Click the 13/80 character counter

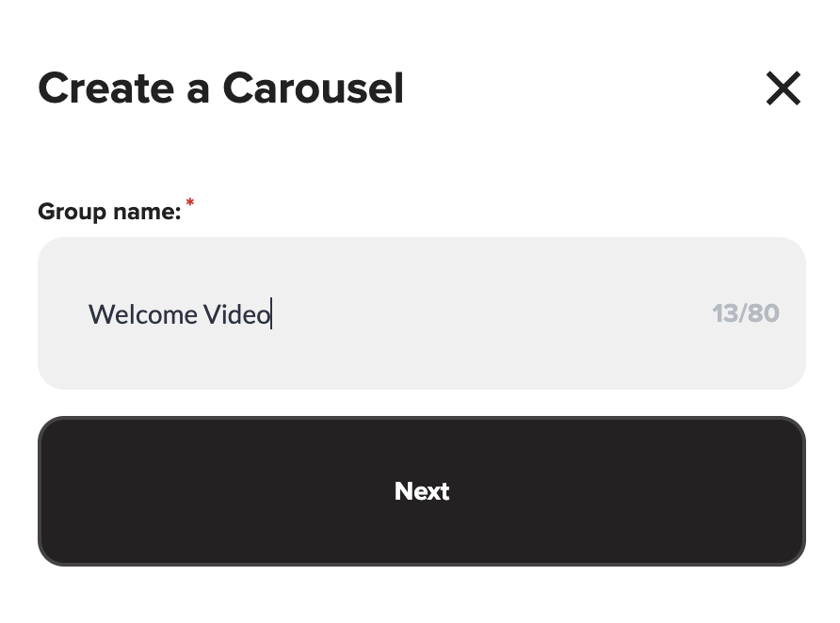(745, 313)
